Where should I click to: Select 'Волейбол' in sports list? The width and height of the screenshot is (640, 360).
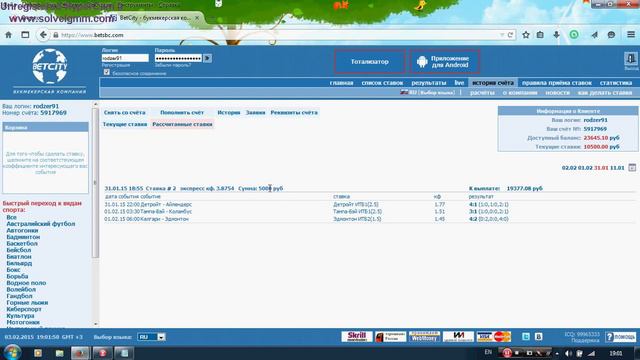point(21,289)
